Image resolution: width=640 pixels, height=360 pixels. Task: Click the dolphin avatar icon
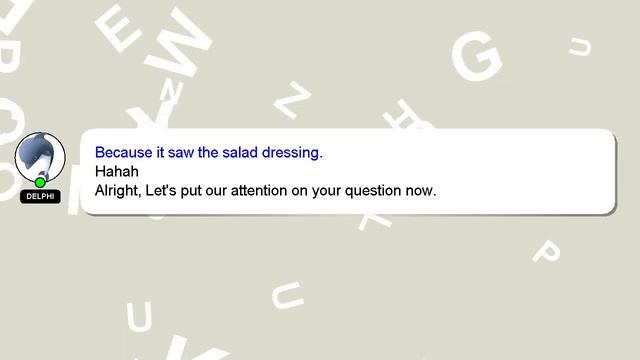pos(40,158)
